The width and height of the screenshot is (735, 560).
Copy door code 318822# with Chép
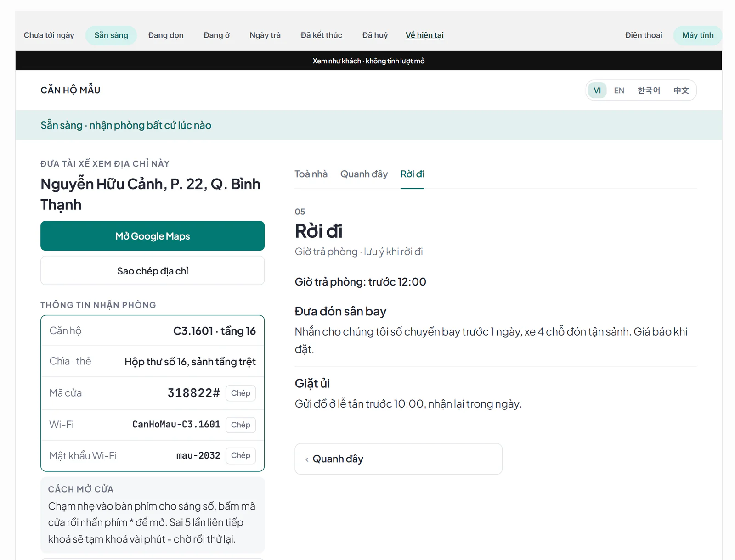241,393
